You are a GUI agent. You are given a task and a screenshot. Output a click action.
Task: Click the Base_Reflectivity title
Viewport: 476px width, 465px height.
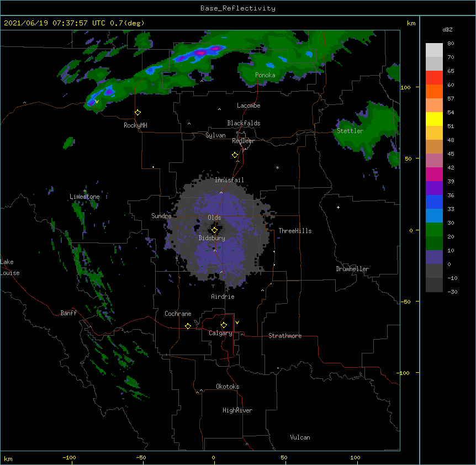(x=238, y=8)
